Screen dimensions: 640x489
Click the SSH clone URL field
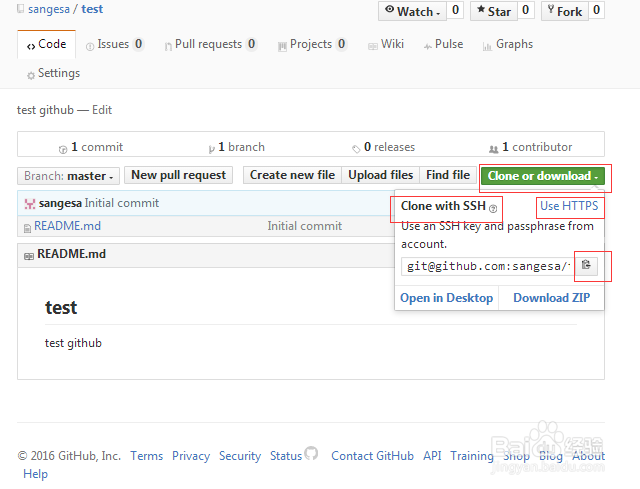tap(488, 266)
